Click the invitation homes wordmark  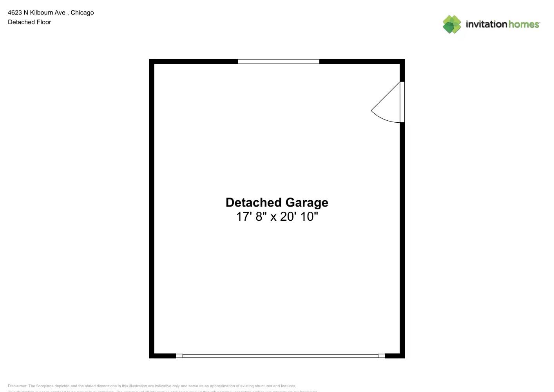tap(502, 24)
